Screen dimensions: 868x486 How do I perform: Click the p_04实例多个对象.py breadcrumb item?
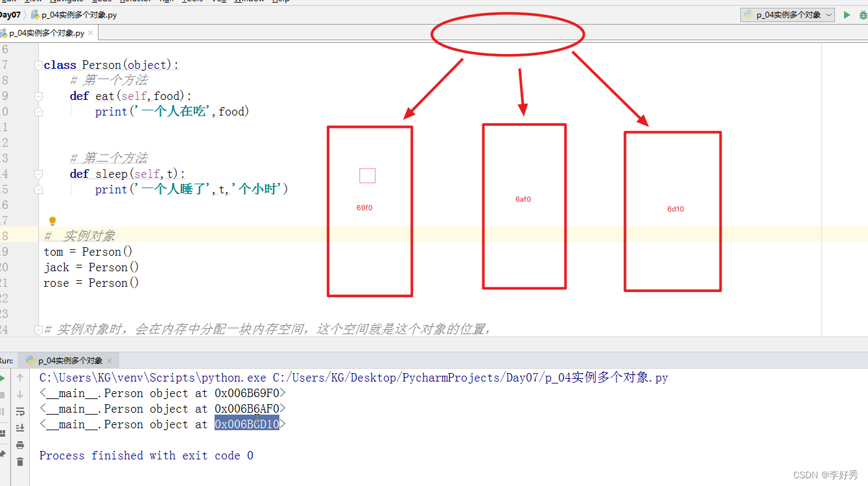[x=73, y=14]
